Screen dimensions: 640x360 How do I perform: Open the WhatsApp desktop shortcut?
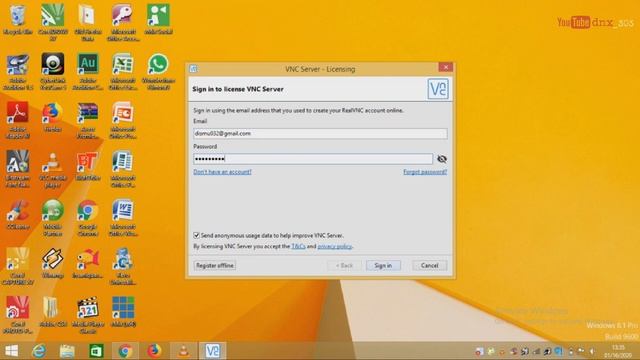[158, 71]
